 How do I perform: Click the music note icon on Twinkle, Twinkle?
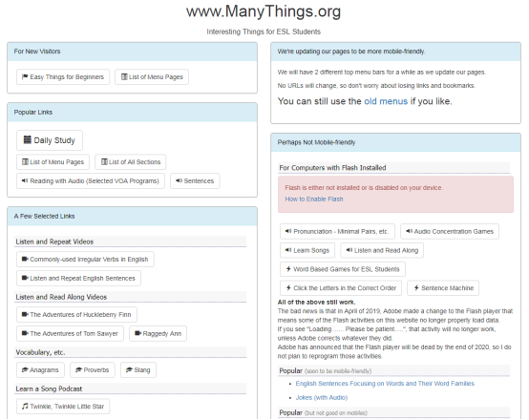point(25,407)
